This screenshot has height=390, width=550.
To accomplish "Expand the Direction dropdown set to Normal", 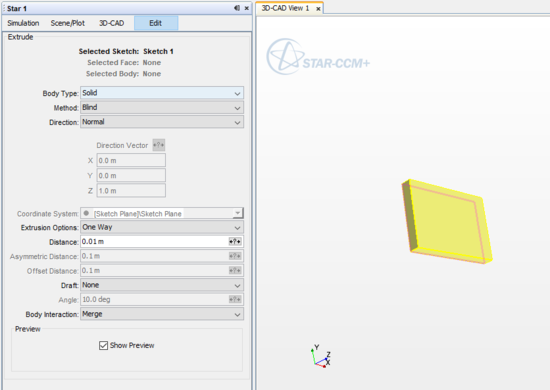I will [x=162, y=122].
